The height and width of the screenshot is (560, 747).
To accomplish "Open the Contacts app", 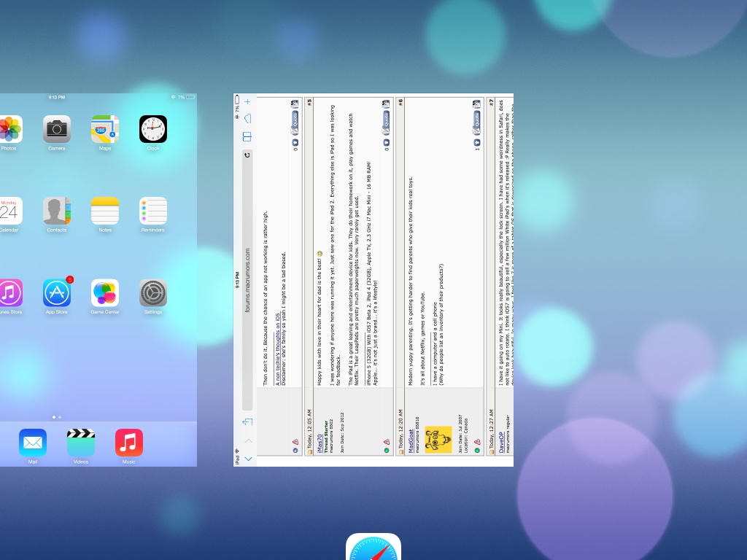I will (57, 211).
